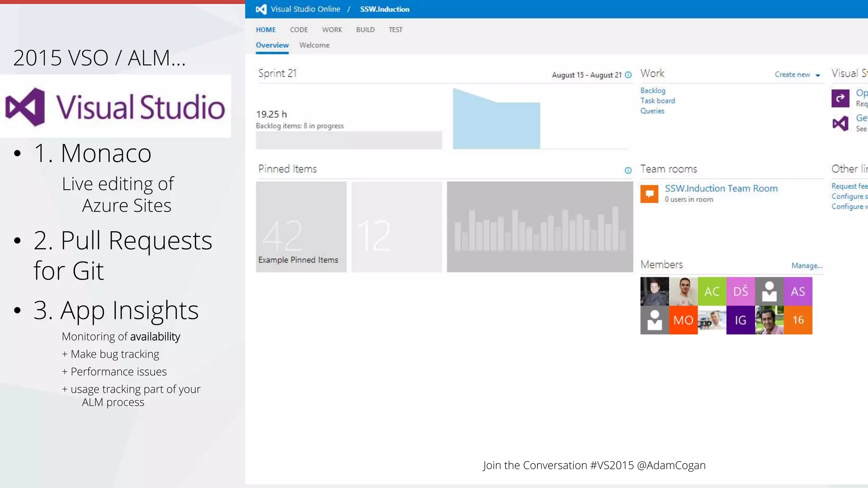Open the SSW.Induction project breadcrumb
The height and width of the screenshot is (488, 868).
click(384, 9)
